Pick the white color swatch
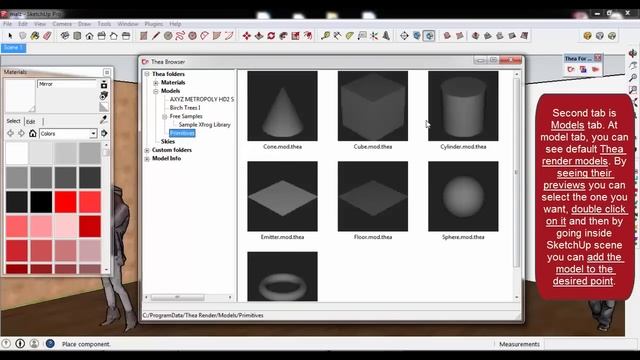The image size is (640, 360). pos(17,153)
